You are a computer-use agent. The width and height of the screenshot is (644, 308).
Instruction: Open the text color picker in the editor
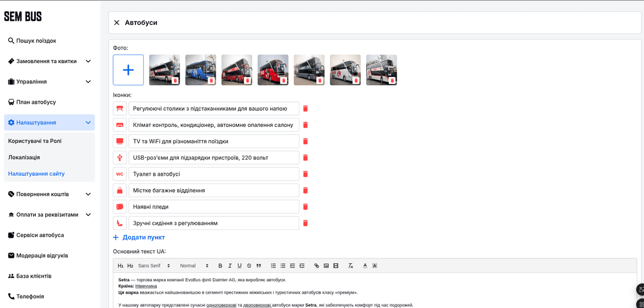click(365, 266)
